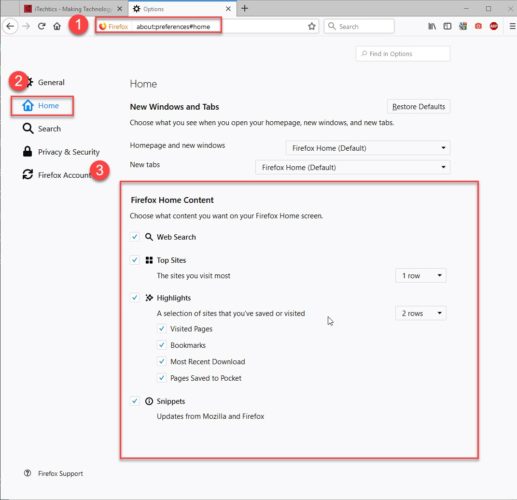Open the Firefox hamburger menu

(x=512, y=26)
